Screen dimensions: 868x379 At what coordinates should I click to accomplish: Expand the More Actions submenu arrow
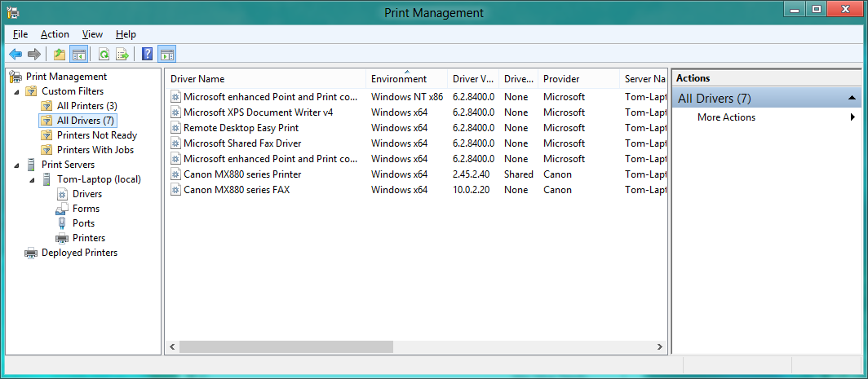coord(852,117)
